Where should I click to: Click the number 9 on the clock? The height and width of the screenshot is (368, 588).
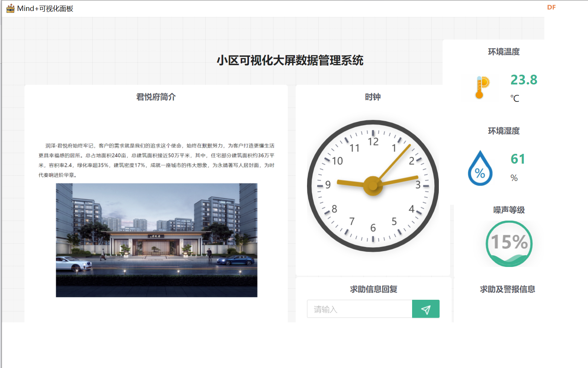click(328, 185)
